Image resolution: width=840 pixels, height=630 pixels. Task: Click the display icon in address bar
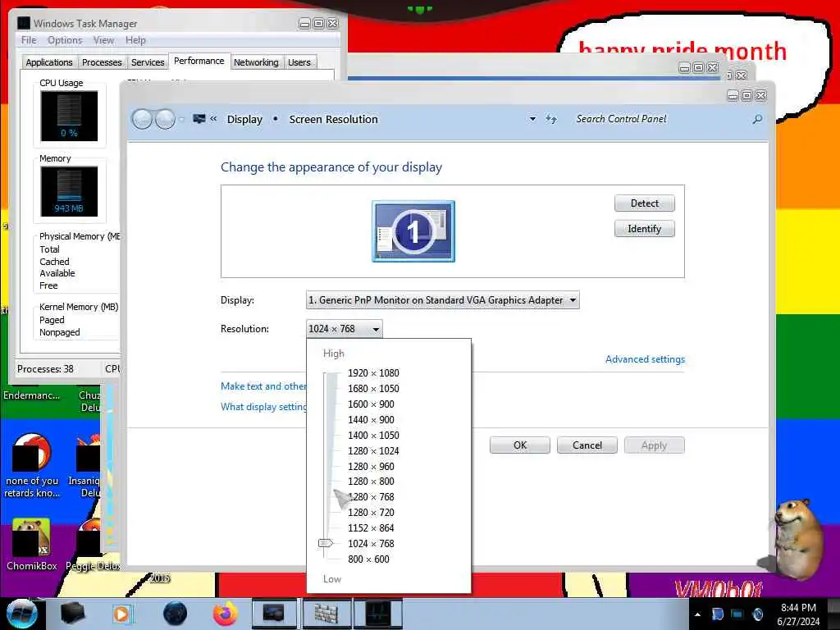pyautogui.click(x=199, y=119)
